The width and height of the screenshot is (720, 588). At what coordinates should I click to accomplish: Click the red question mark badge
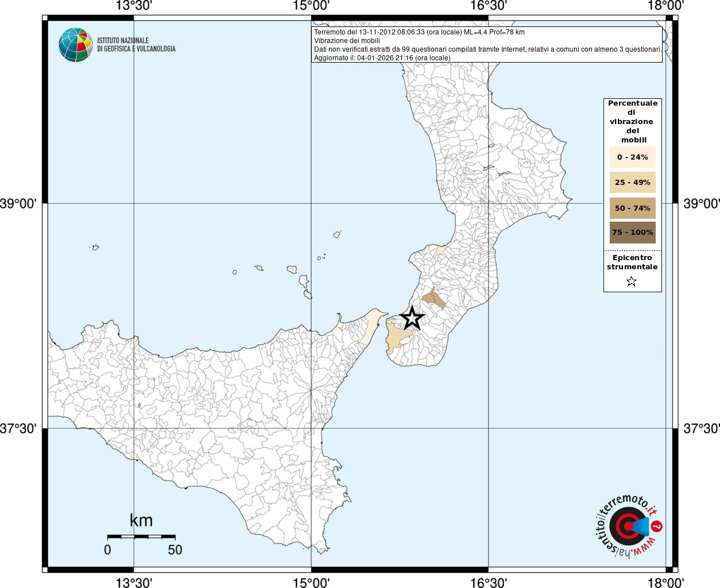click(x=657, y=527)
